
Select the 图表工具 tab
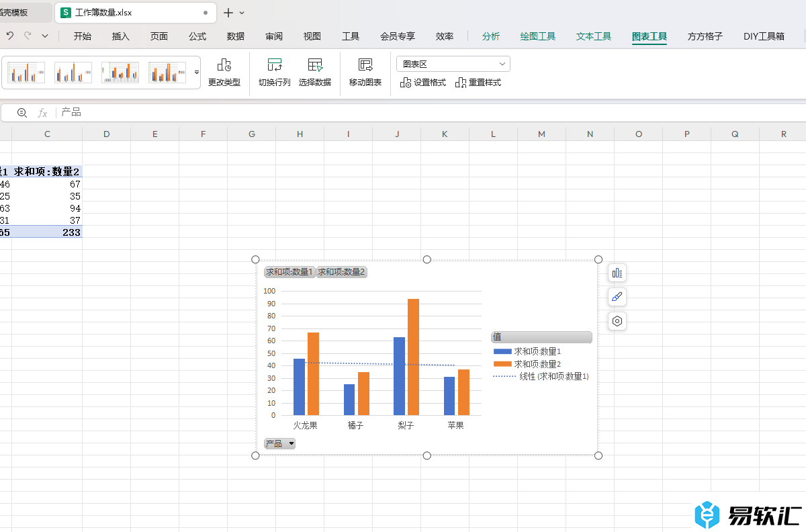pyautogui.click(x=650, y=36)
